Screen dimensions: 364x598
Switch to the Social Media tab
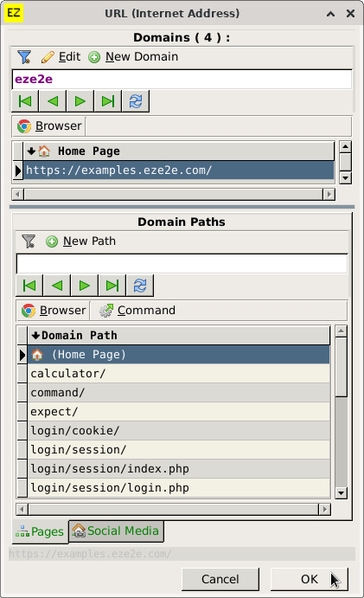[x=116, y=531]
